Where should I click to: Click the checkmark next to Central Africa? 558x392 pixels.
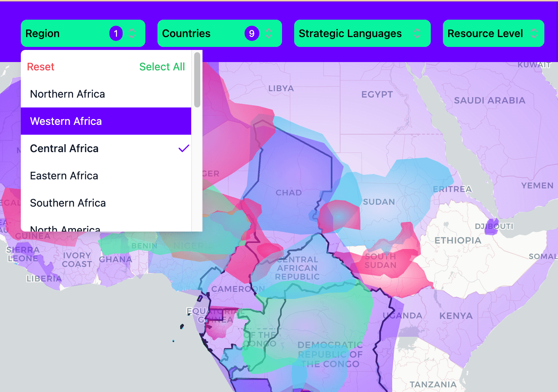(184, 148)
